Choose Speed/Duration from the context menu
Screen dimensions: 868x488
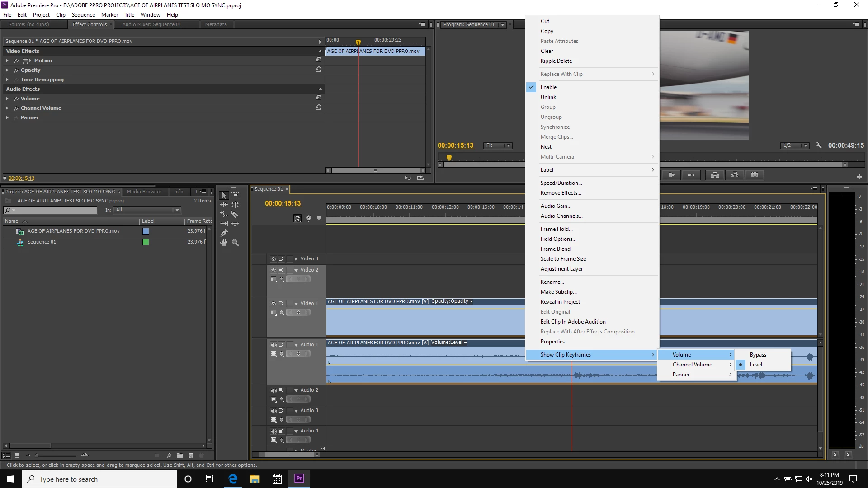561,183
